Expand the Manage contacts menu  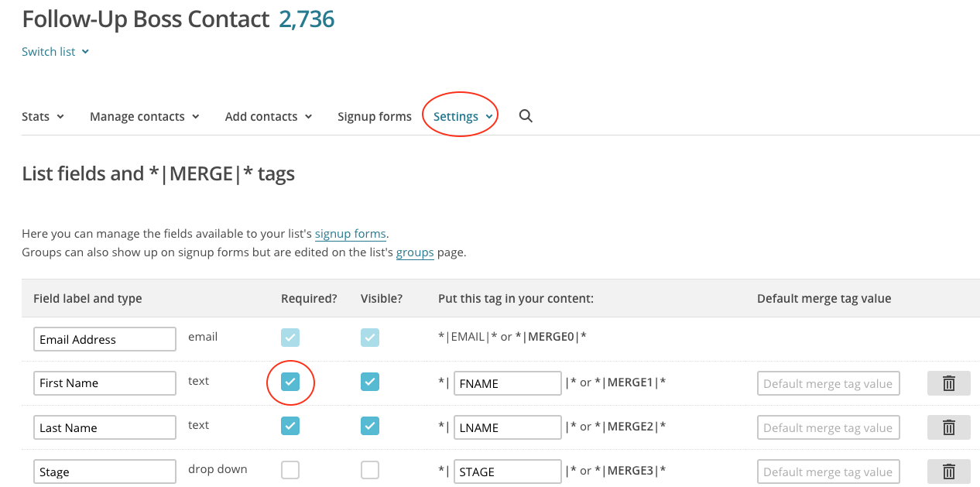(145, 117)
